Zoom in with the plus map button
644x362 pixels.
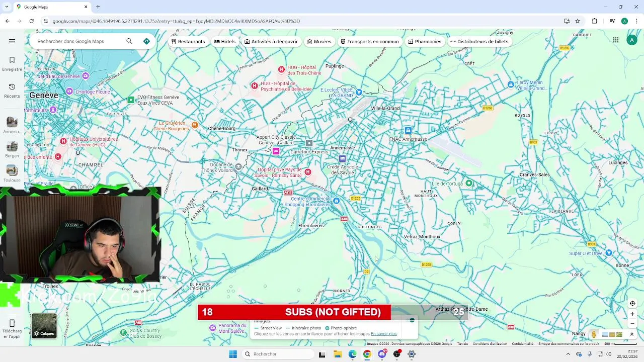[632, 314]
